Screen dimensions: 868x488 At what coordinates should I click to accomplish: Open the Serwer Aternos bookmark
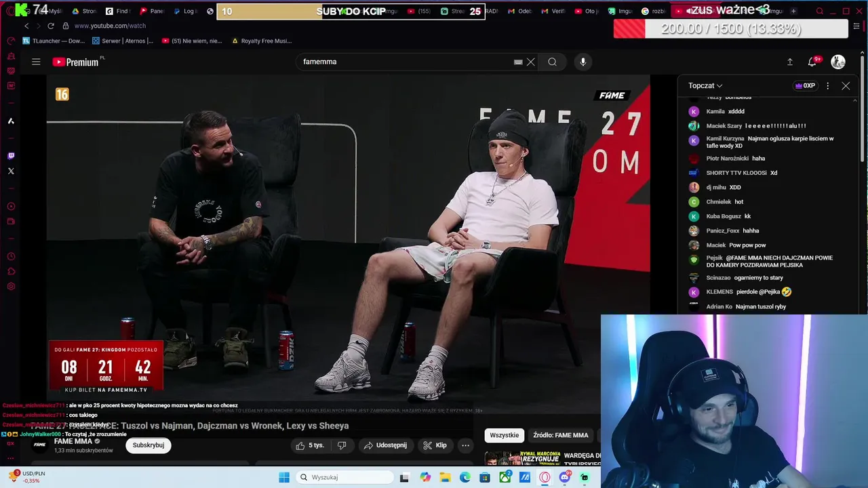[x=123, y=41]
